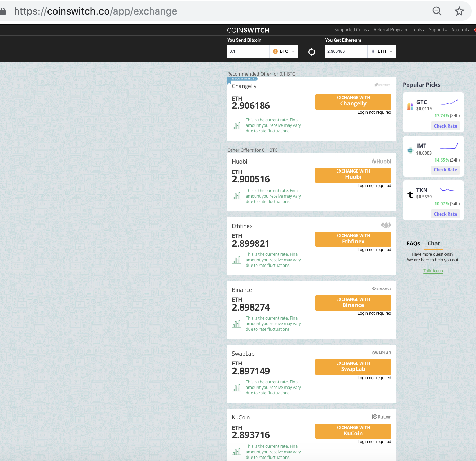Click the COINSWITCH logo
Image resolution: width=476 pixels, height=461 pixels.
tap(248, 30)
